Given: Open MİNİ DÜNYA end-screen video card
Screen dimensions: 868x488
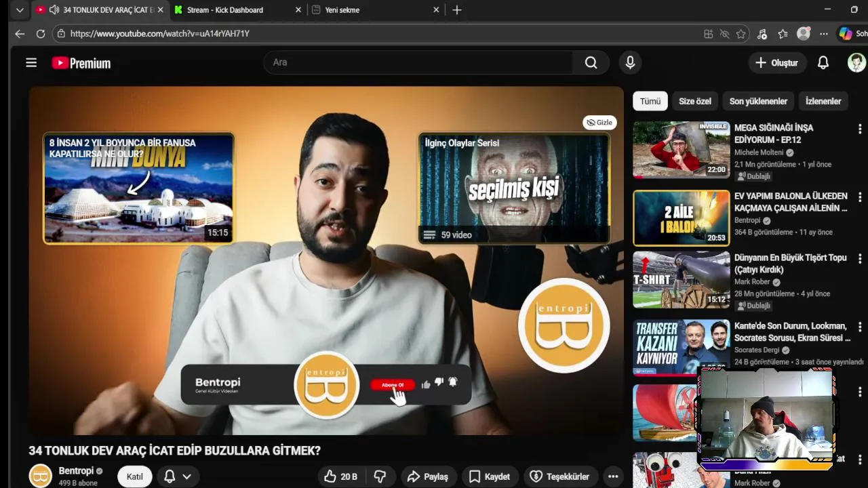Looking at the screenshot, I should (x=139, y=188).
